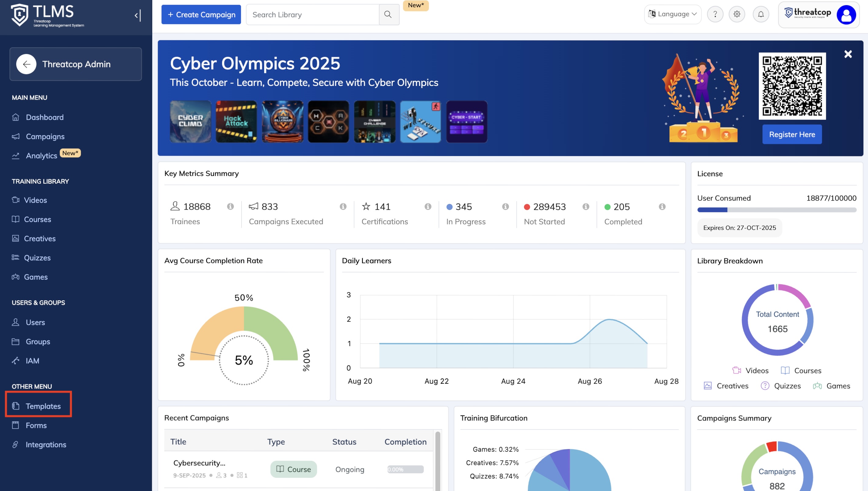Click the Register Here button
Screen dimensions: 868x491
coord(792,134)
